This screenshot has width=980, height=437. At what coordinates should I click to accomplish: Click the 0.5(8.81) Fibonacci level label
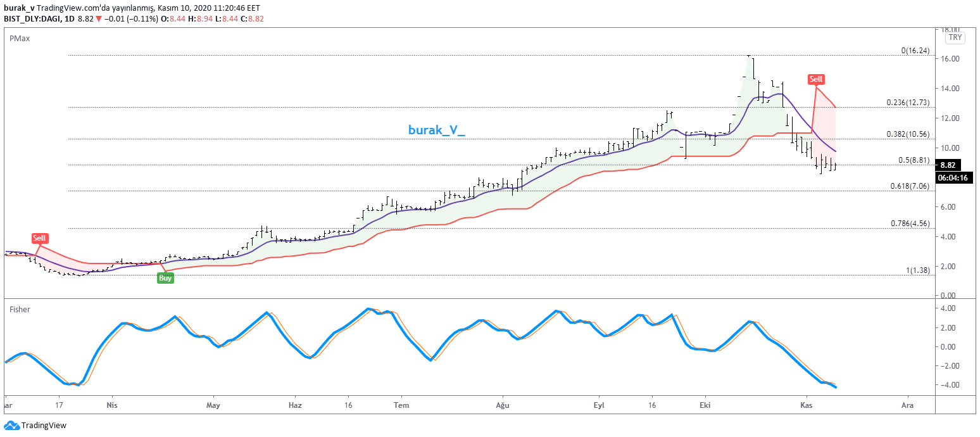913,160
